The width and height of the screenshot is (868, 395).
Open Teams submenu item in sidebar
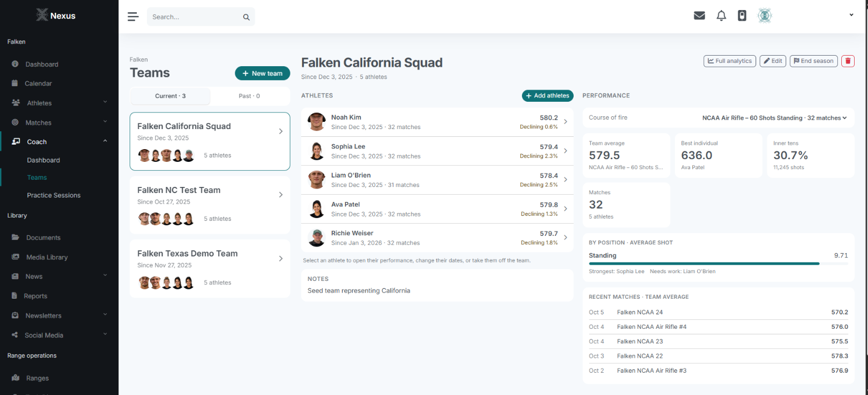click(x=37, y=177)
